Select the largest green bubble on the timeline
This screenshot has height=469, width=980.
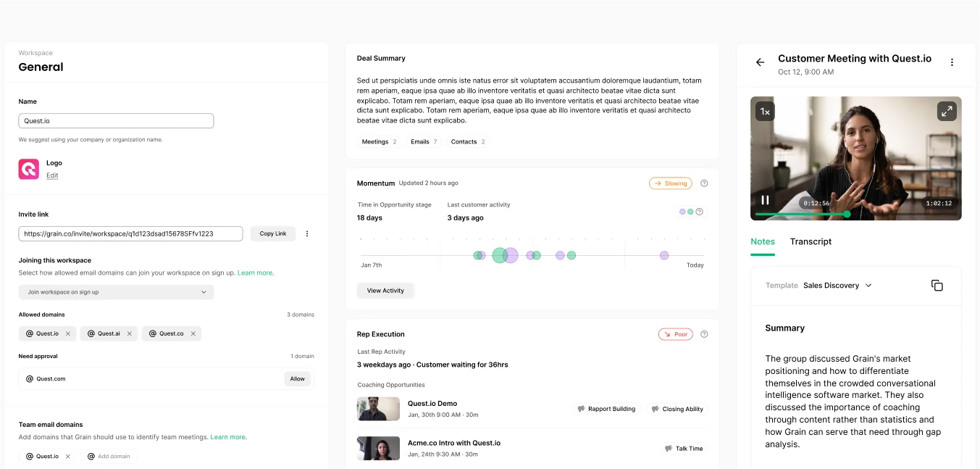coord(500,255)
